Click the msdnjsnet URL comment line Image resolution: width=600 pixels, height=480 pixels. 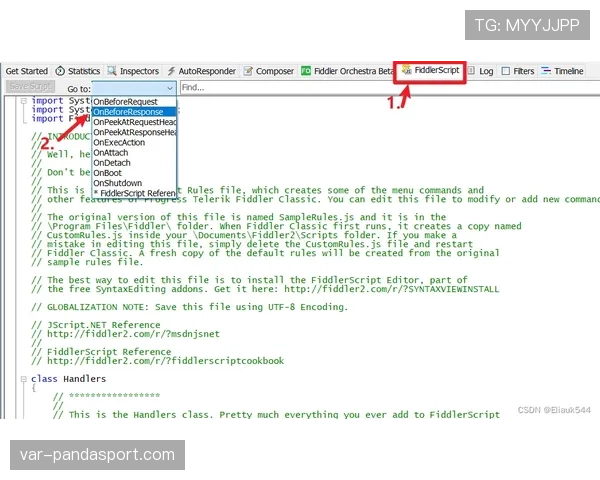[x=126, y=334]
